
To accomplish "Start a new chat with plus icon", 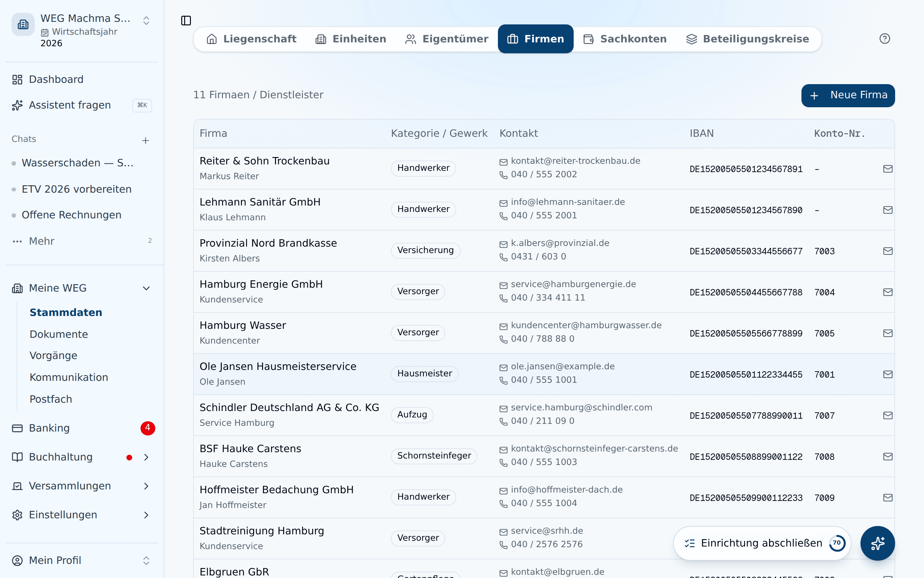I will (145, 140).
